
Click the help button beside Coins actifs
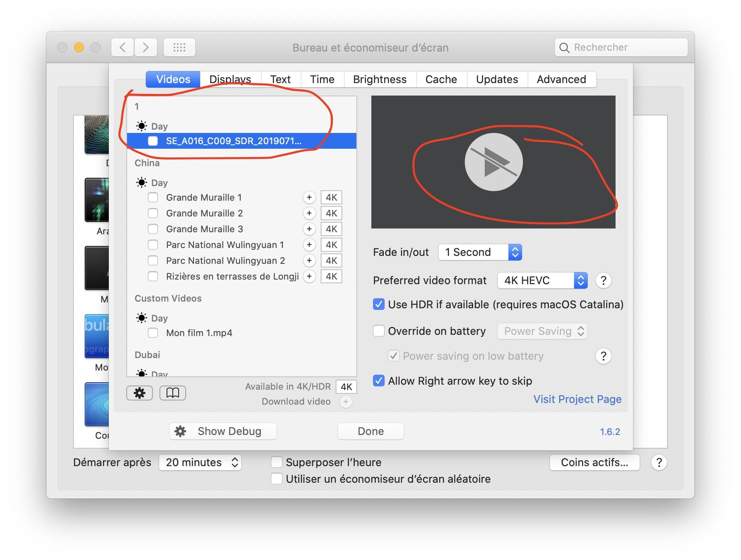(x=659, y=462)
